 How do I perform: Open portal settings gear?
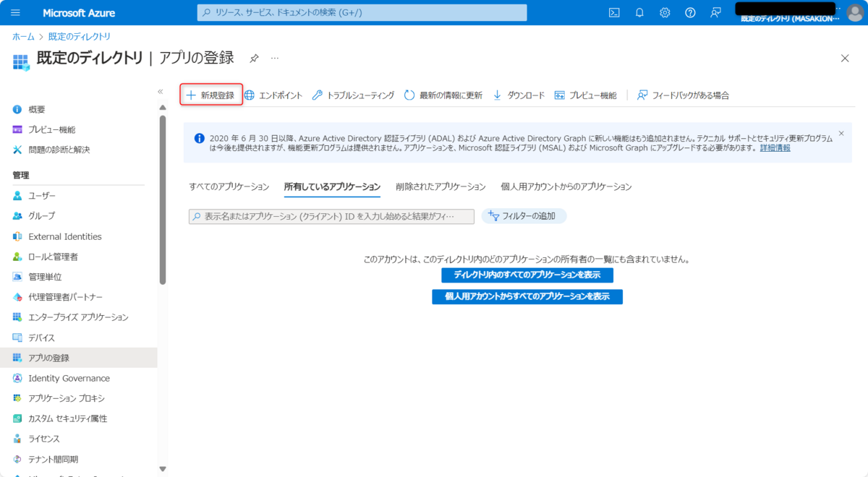665,12
